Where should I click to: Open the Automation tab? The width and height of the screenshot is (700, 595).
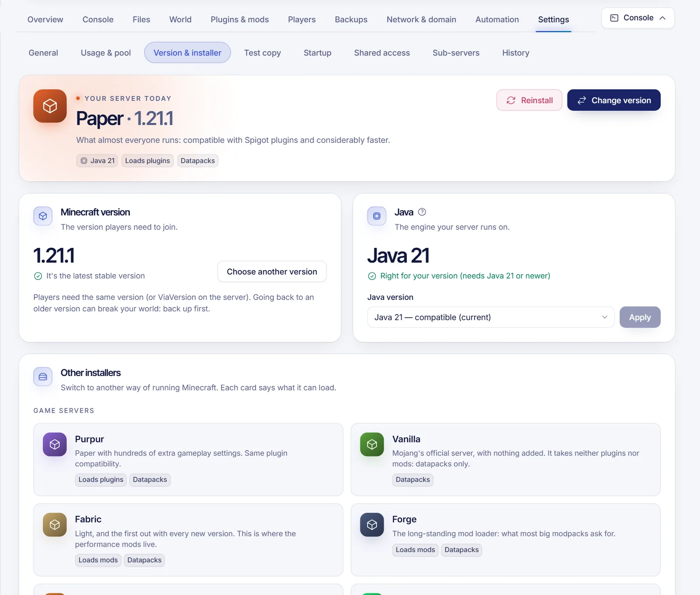click(497, 20)
